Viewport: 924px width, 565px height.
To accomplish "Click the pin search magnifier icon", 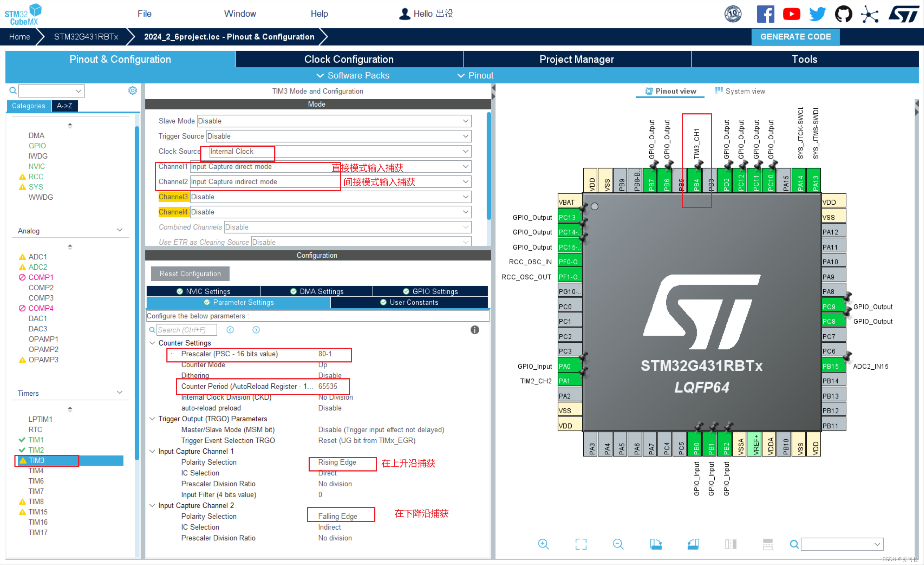I will point(794,544).
